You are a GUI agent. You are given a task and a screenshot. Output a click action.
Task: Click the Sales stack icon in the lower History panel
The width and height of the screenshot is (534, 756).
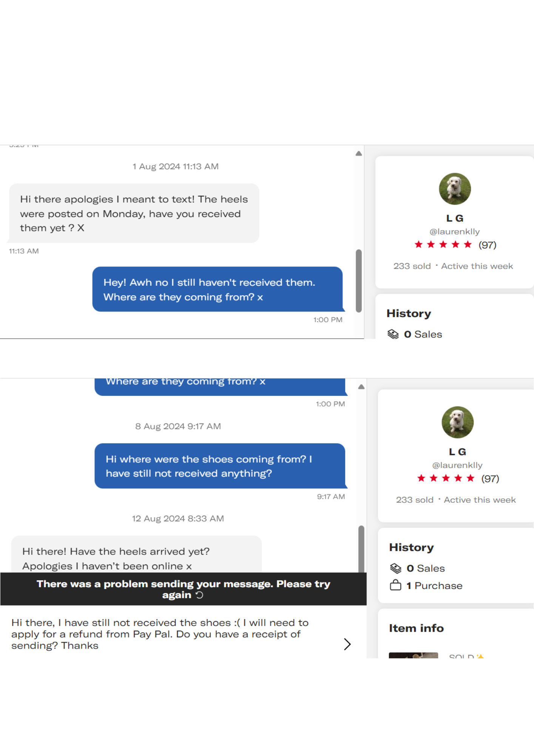396,568
